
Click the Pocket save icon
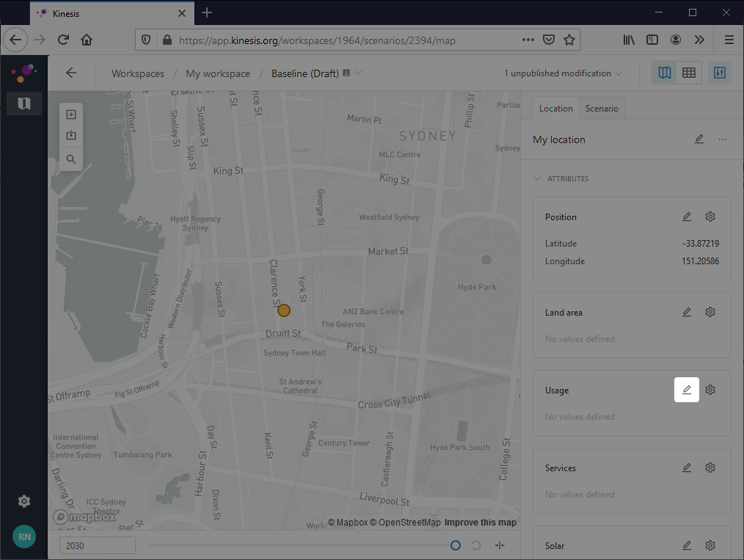point(549,40)
